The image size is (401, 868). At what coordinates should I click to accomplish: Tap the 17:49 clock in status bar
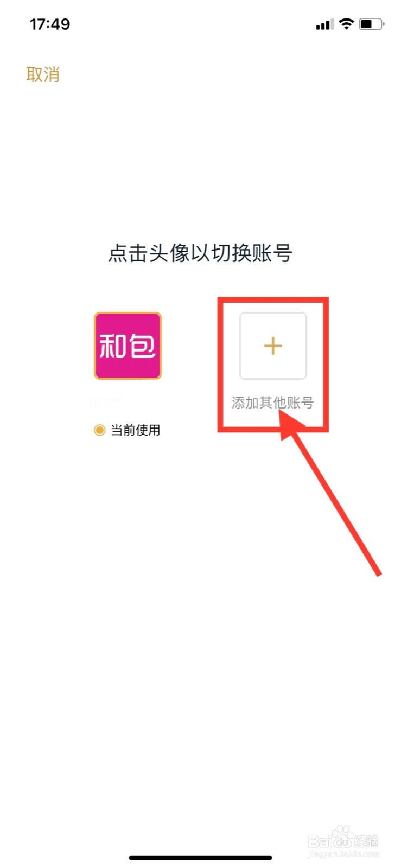tap(50, 24)
